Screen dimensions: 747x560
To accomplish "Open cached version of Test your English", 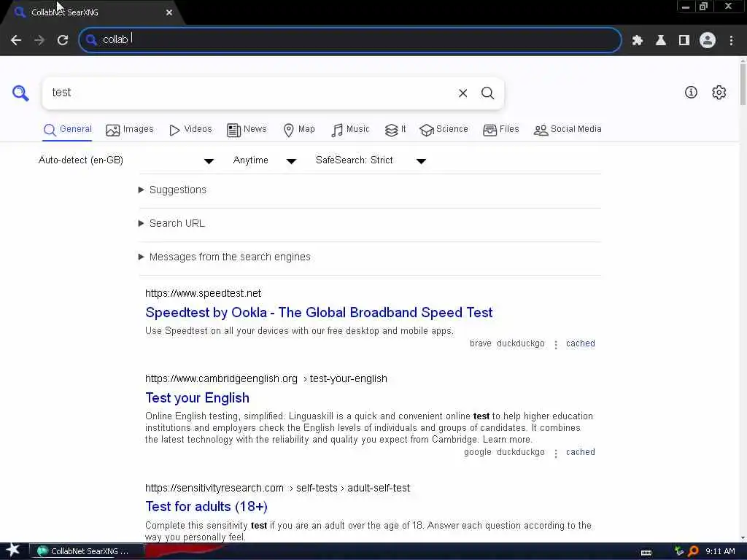I will pyautogui.click(x=580, y=452).
